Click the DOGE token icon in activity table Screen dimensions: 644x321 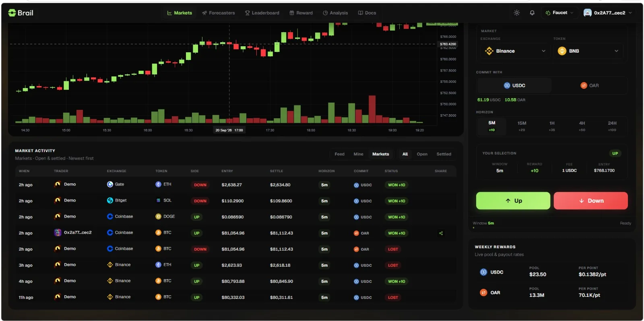pyautogui.click(x=158, y=216)
